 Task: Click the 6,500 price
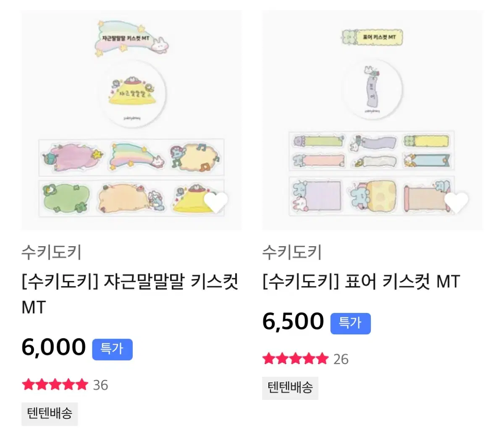[x=293, y=322]
